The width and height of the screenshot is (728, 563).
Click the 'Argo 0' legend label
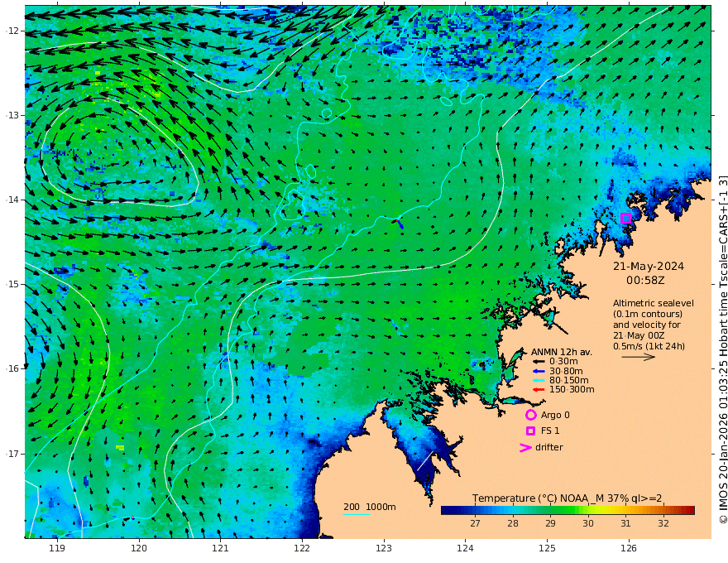click(x=555, y=415)
